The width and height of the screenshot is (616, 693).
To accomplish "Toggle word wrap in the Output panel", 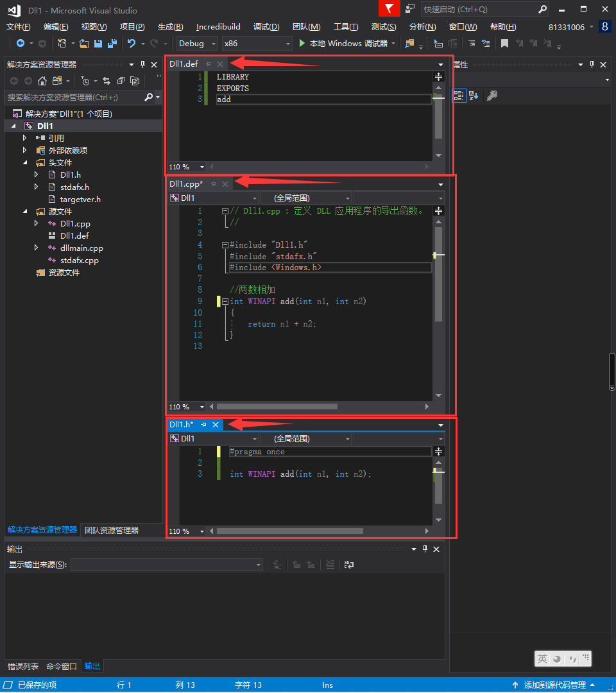I will click(348, 565).
